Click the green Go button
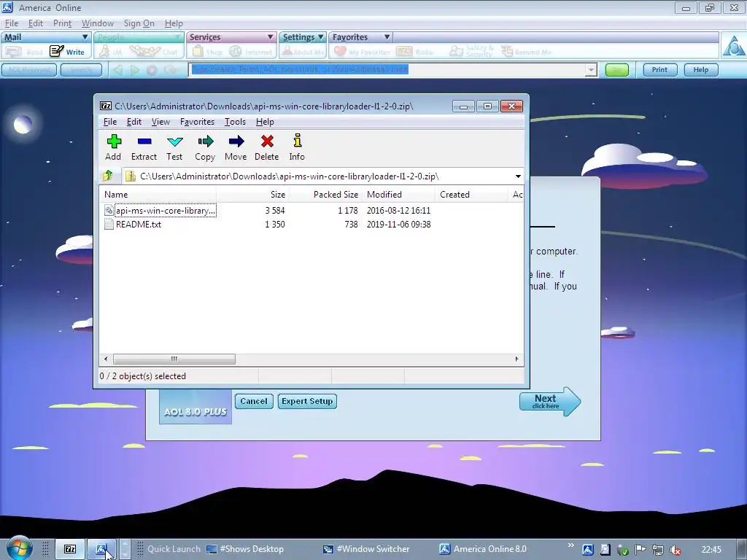This screenshot has width=747, height=560. point(617,70)
